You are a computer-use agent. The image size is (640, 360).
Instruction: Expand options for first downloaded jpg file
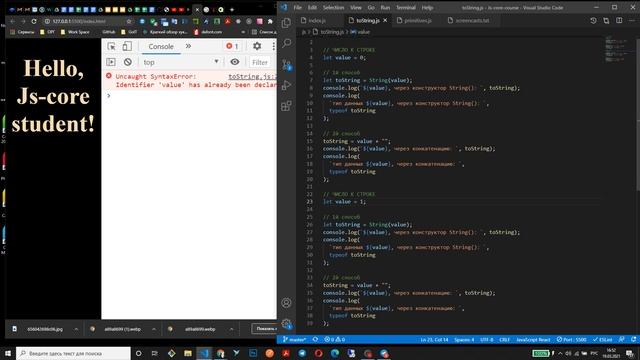tap(76, 329)
